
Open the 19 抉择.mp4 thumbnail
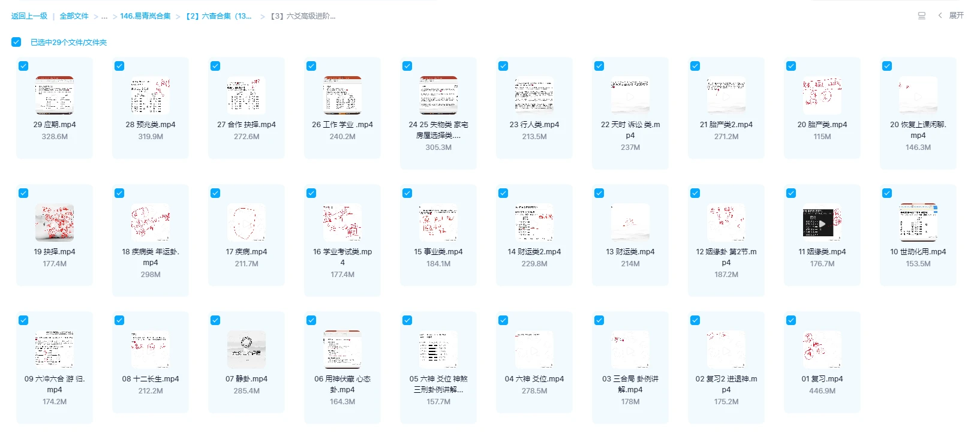pyautogui.click(x=55, y=222)
